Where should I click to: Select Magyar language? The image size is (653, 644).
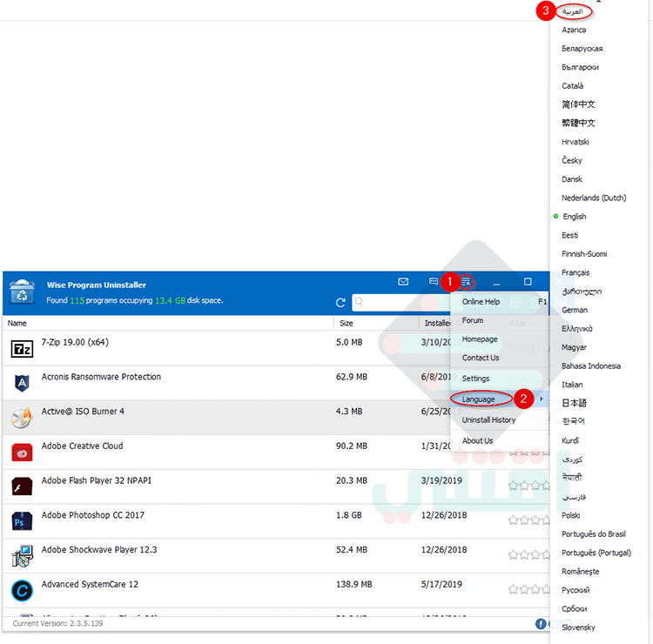tap(574, 347)
